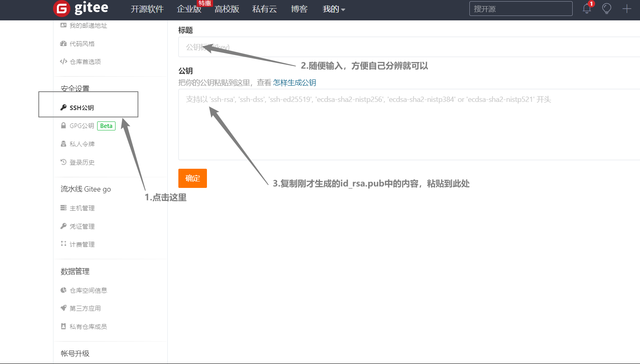Open 主机管理 page
Viewport: 640px width, 364px height.
[82, 208]
